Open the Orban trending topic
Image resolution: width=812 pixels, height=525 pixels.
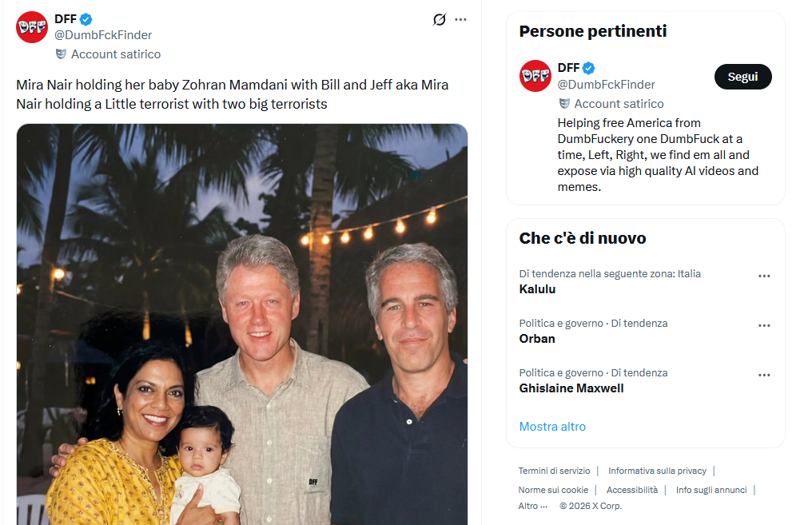pos(537,339)
